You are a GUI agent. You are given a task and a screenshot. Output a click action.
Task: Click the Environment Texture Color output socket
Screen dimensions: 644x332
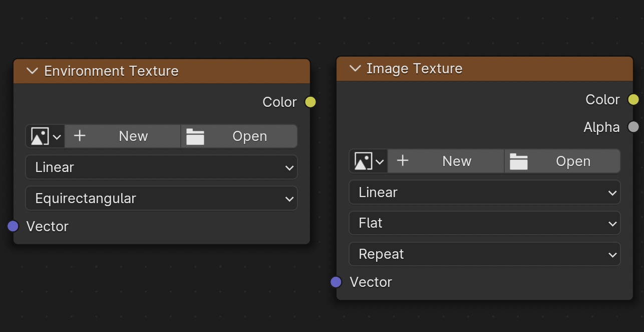(310, 102)
